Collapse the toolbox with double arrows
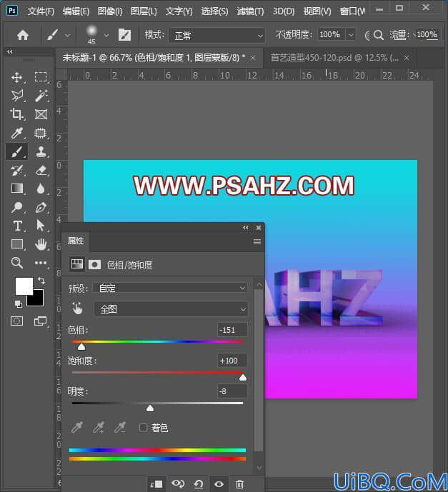Viewport: 448px width, 492px height. coord(10,52)
